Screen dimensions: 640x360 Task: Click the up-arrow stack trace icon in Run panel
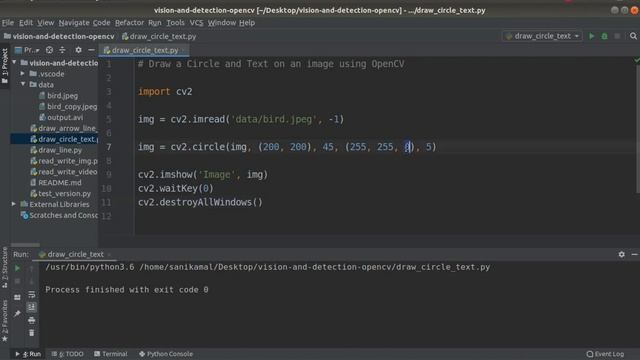pyautogui.click(x=31, y=268)
